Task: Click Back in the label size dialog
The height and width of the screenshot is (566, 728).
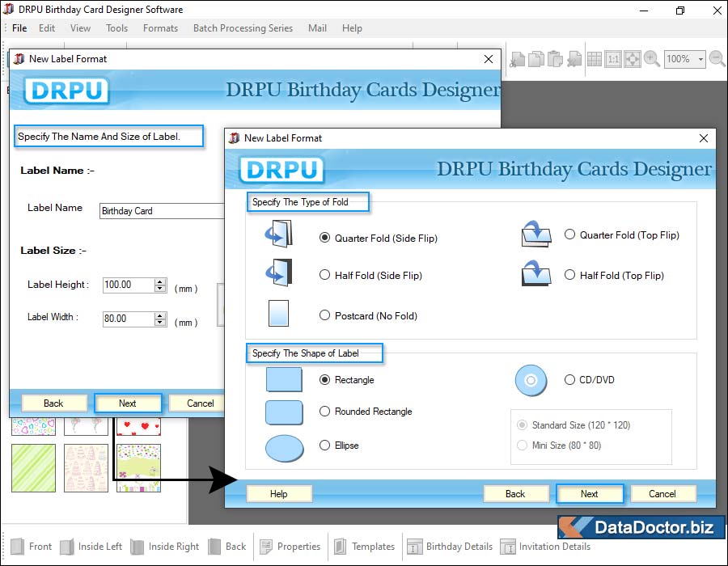Action: 54,403
